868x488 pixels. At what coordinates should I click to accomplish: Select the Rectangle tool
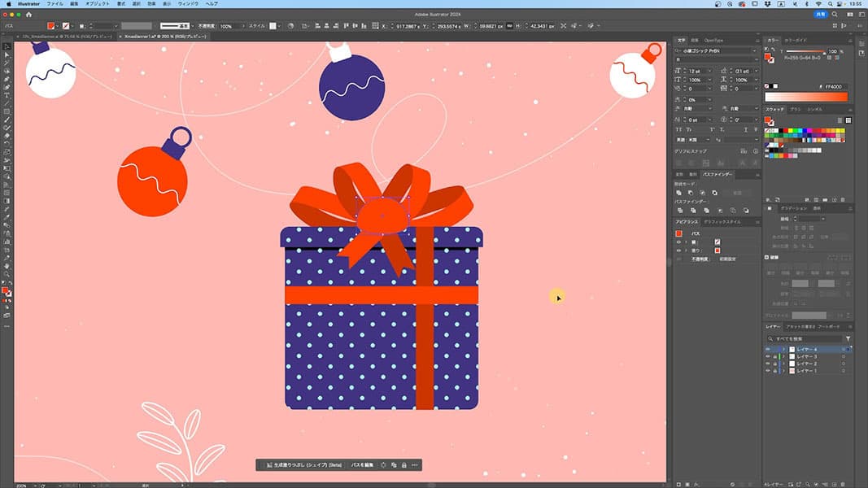pyautogui.click(x=7, y=111)
